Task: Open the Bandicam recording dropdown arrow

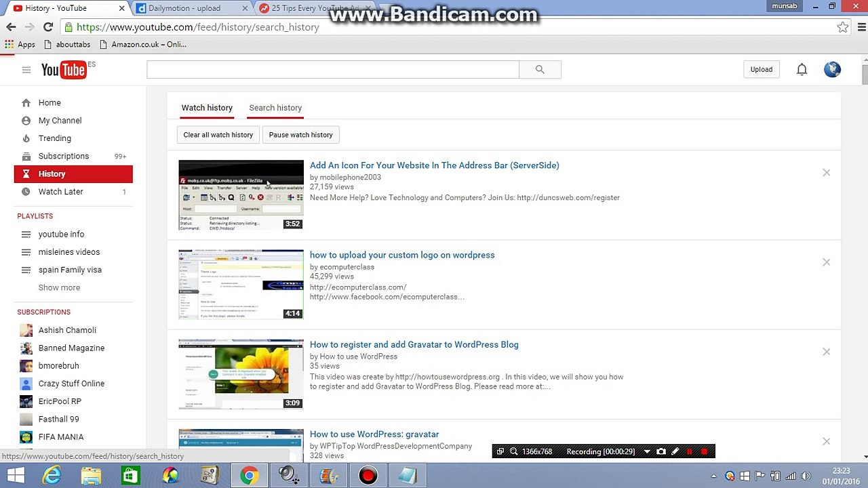Action: (647, 451)
